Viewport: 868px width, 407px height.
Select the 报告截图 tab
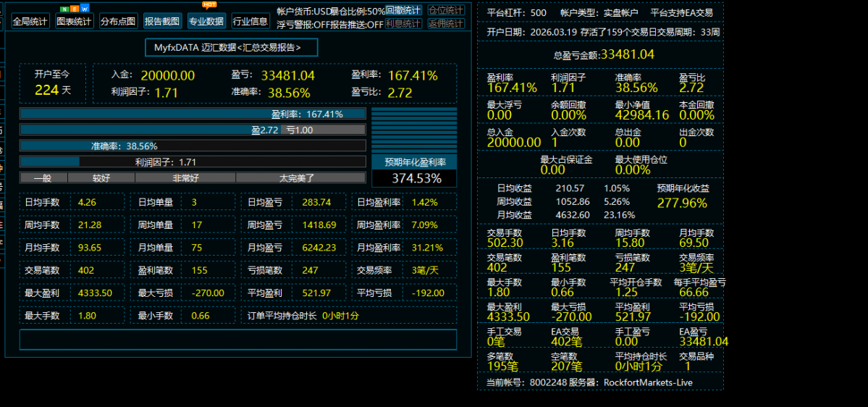pos(163,22)
